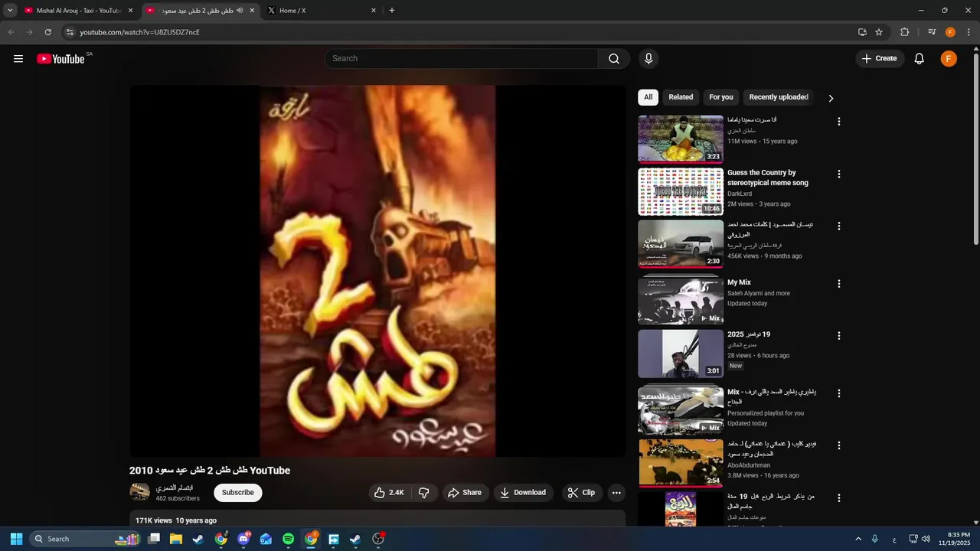This screenshot has width=980, height=551.
Task: Open Spotify from the taskbar
Action: click(288, 539)
